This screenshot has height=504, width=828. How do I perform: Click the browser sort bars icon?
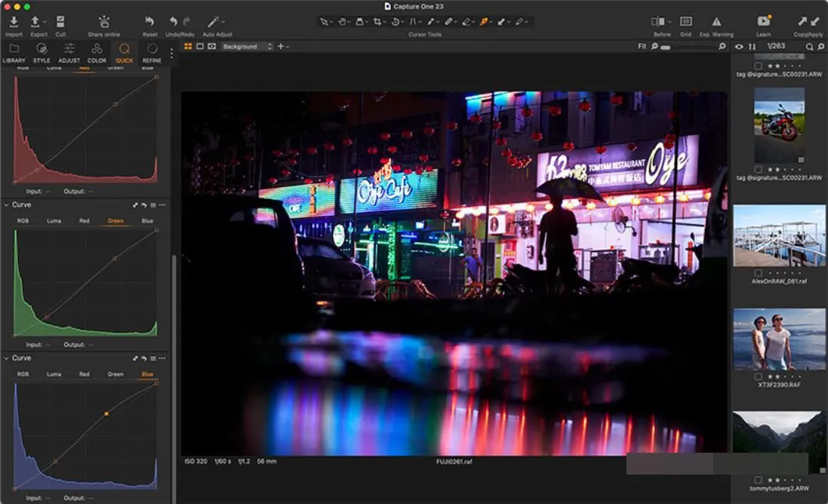pos(752,47)
